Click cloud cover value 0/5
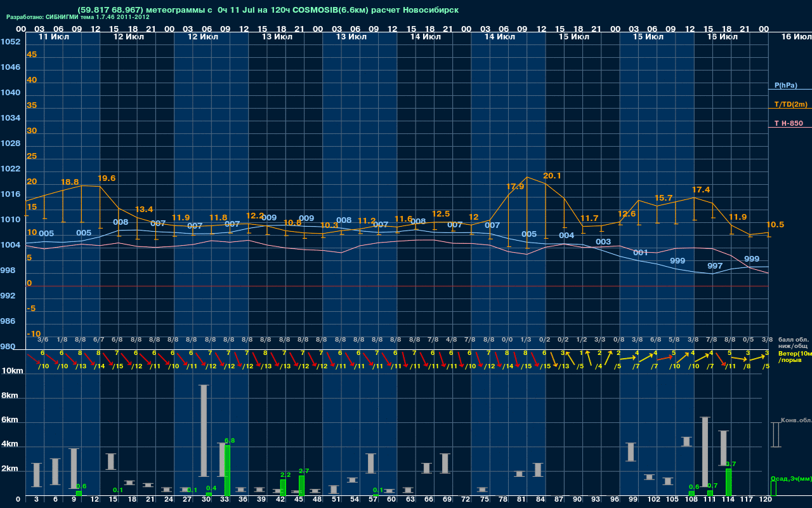 (x=749, y=340)
